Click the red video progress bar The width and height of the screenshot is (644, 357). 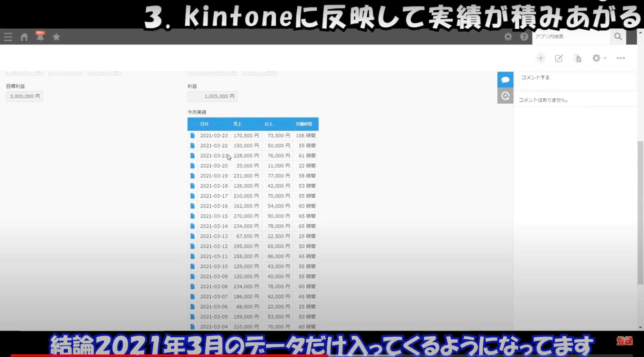click(161, 355)
